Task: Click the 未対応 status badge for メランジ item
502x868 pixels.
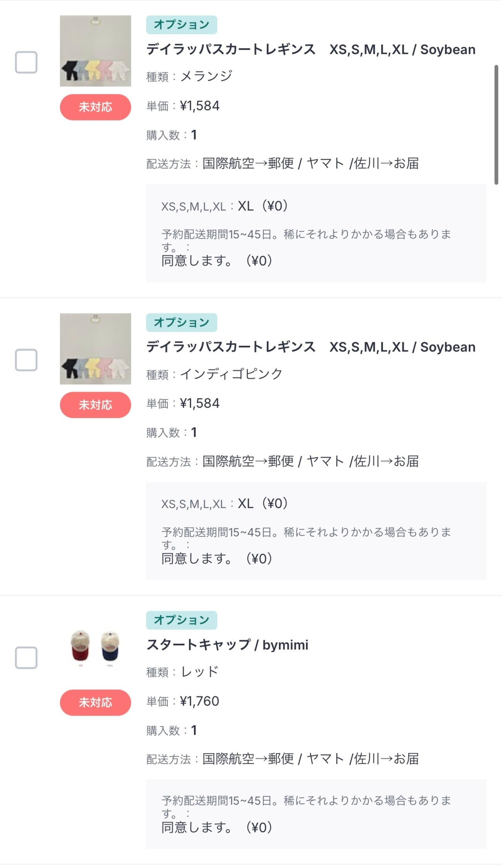Action: (95, 107)
